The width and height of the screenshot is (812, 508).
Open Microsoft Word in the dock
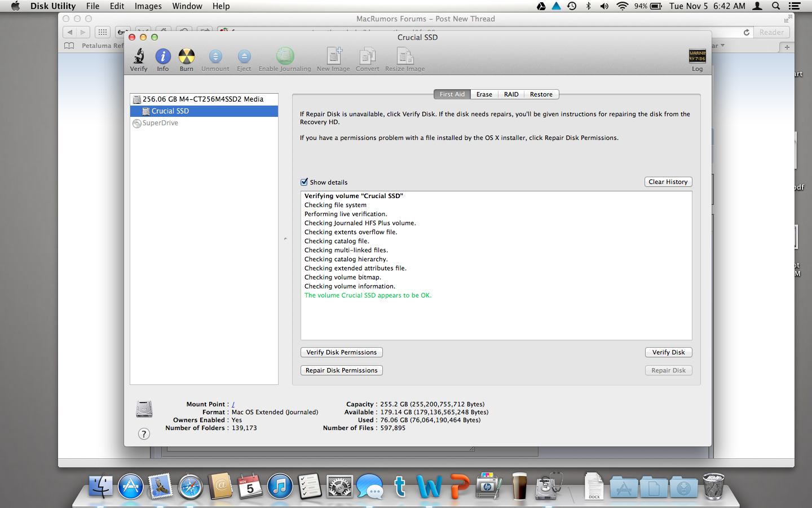430,486
